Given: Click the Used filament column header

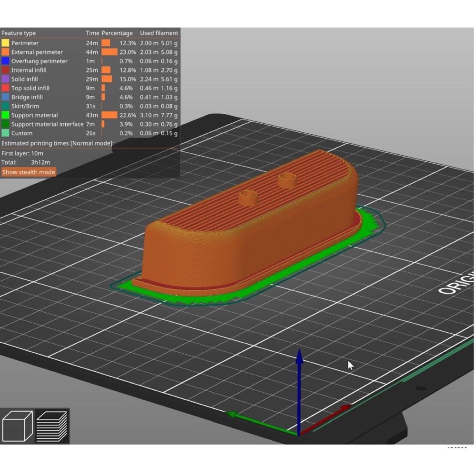Looking at the screenshot, I should (159, 33).
